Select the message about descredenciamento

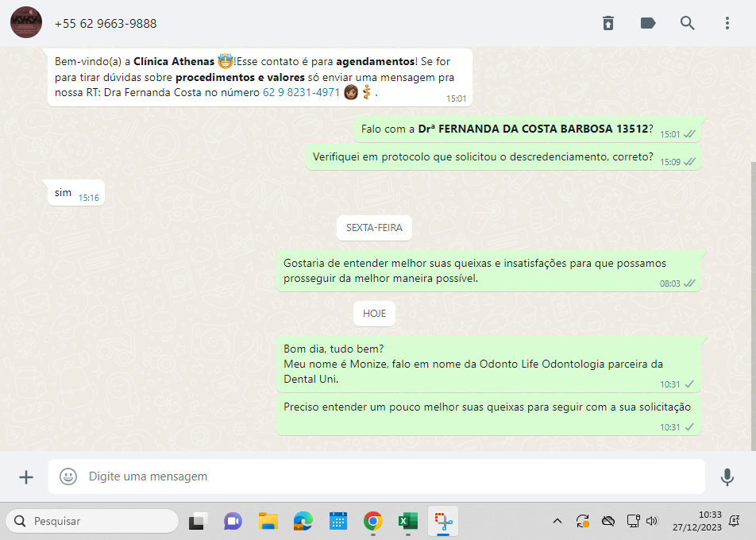[503, 157]
